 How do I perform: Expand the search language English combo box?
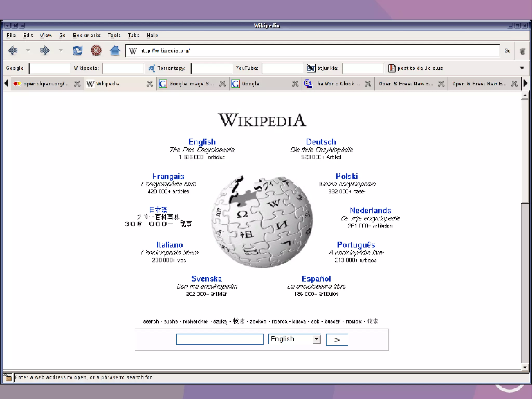316,339
